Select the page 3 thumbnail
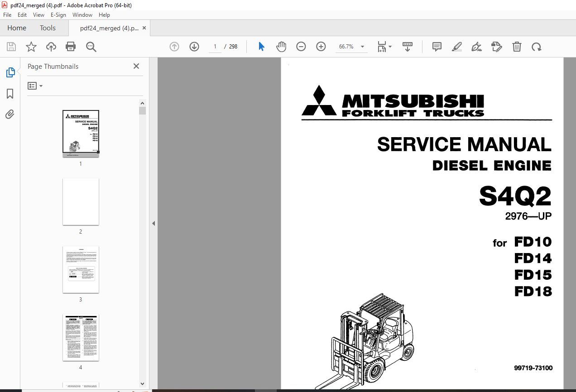Screen dimensions: 576x392 (x=81, y=270)
